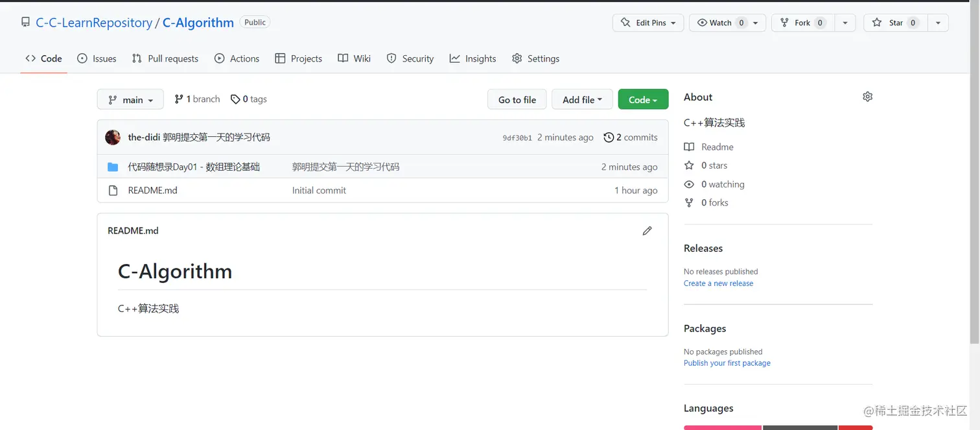Screen dimensions: 980x430
Task: Open the dropdown arrow next to Star
Action: (938, 23)
